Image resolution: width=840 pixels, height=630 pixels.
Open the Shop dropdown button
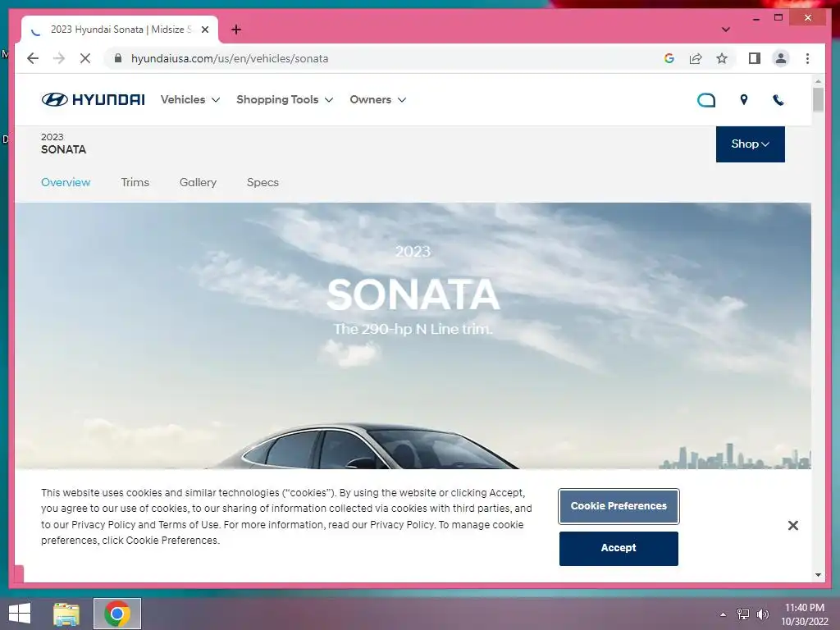tap(750, 144)
